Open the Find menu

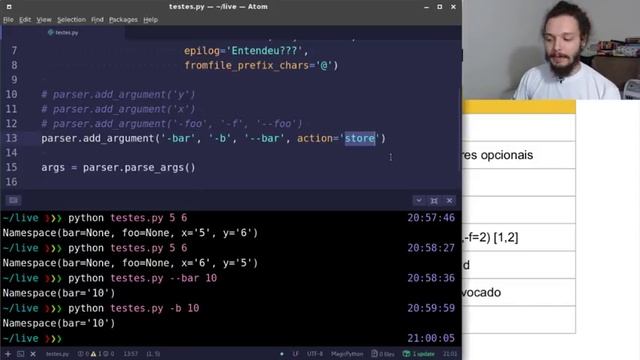[x=97, y=20]
